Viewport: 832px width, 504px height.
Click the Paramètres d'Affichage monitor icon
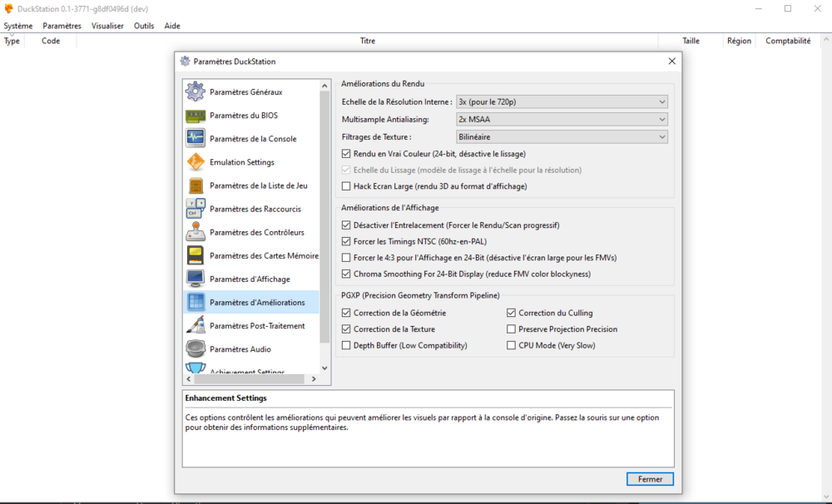[x=196, y=279]
